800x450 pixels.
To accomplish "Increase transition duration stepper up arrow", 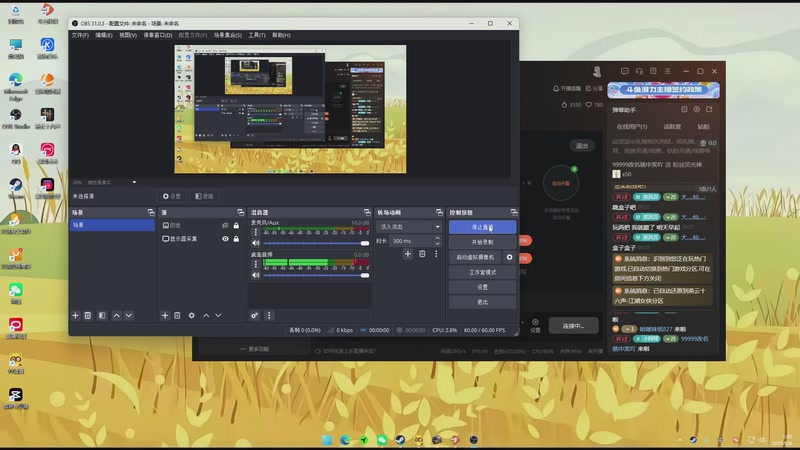I will click(437, 238).
